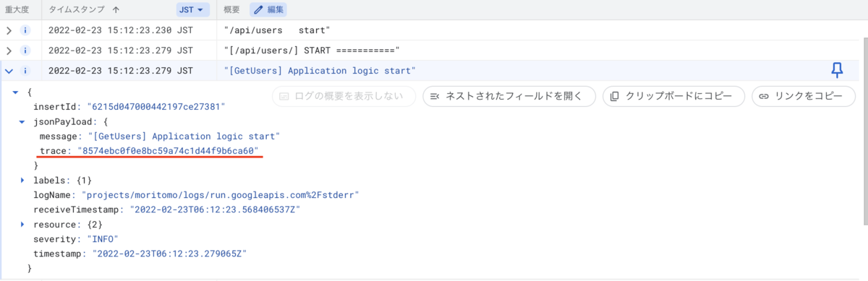The width and height of the screenshot is (868, 281).
Task: Collapse the root JSON object triangle
Action: (16, 92)
